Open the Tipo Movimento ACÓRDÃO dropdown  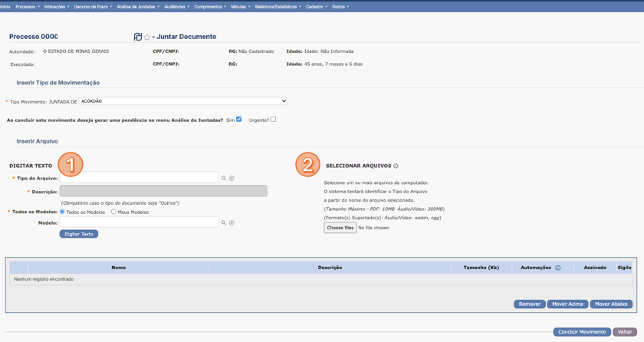point(183,101)
